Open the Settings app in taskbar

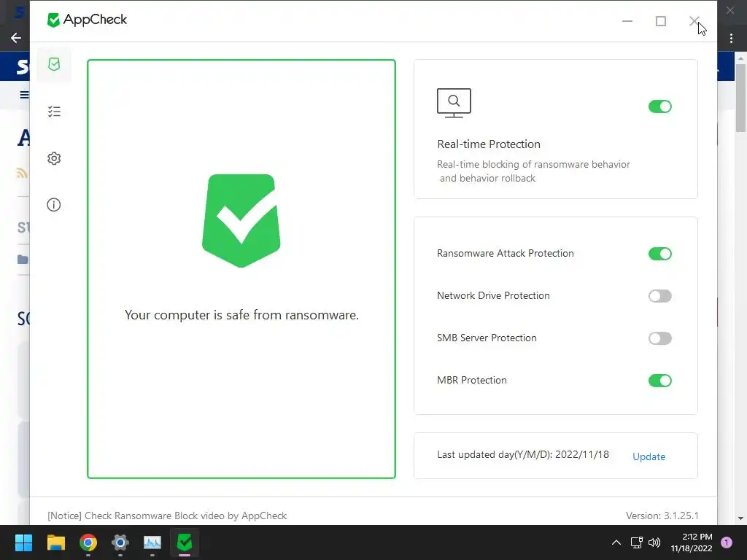tap(120, 542)
